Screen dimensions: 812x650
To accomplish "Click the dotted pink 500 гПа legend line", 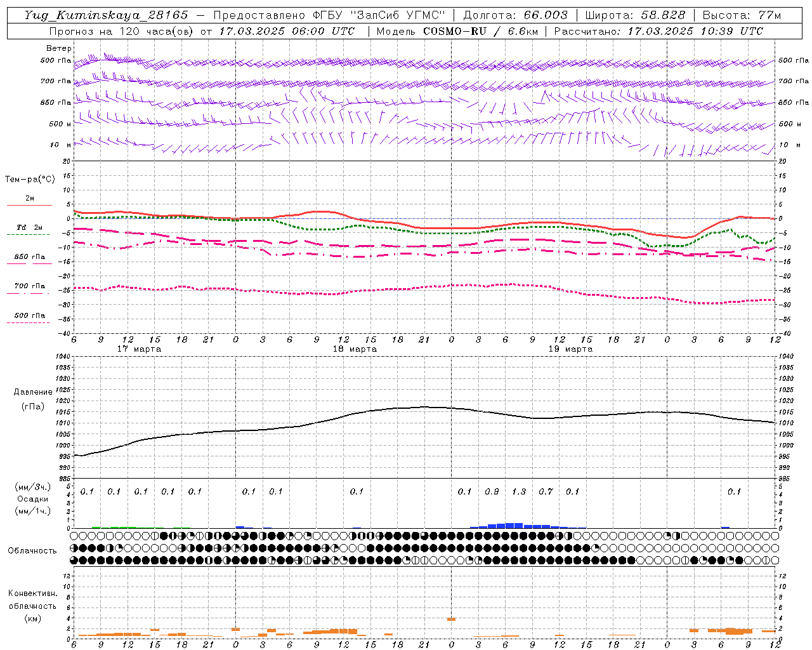I will coord(29,322).
